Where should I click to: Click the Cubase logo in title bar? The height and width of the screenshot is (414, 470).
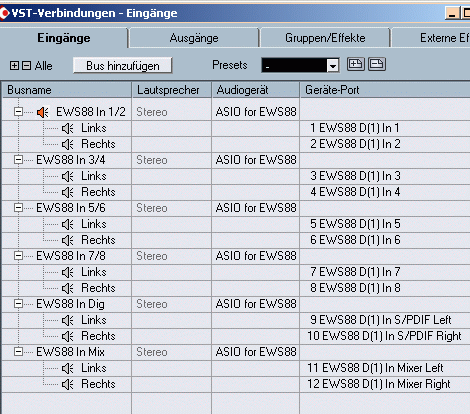4,13
